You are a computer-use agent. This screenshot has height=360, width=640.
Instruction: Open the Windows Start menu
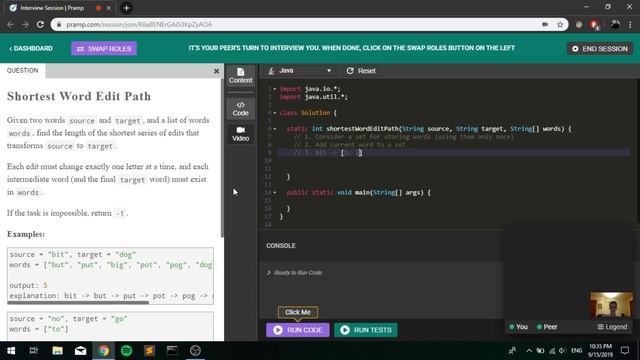pyautogui.click(x=11, y=351)
